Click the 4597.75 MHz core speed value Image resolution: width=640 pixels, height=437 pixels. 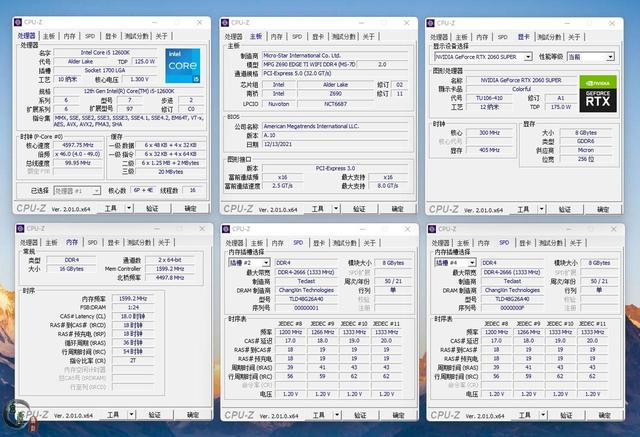point(78,145)
